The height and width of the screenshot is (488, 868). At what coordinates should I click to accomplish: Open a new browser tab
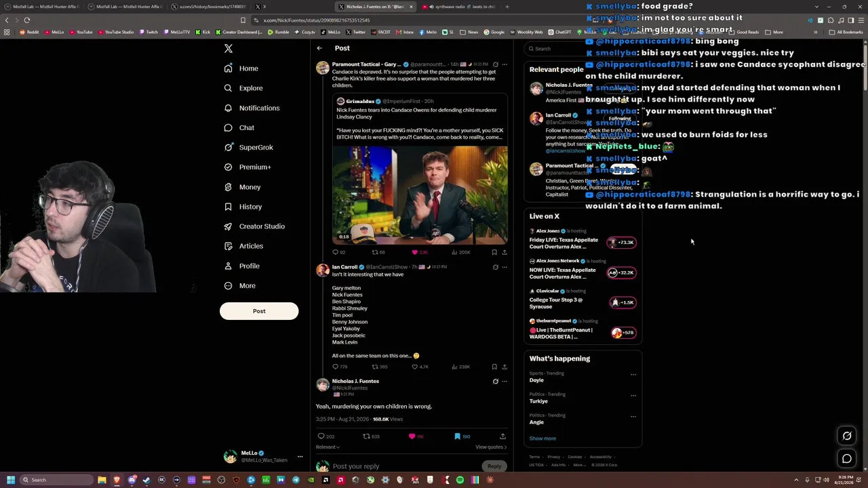(x=507, y=7)
